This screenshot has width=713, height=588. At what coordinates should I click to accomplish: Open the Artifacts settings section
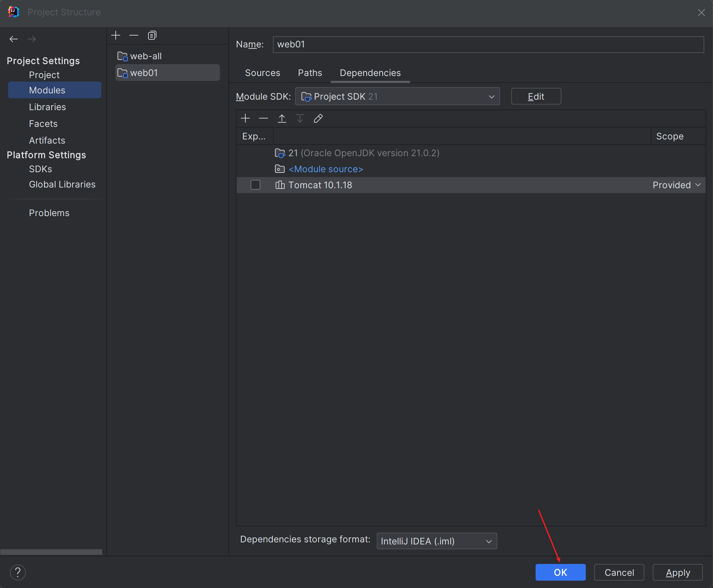[47, 140]
